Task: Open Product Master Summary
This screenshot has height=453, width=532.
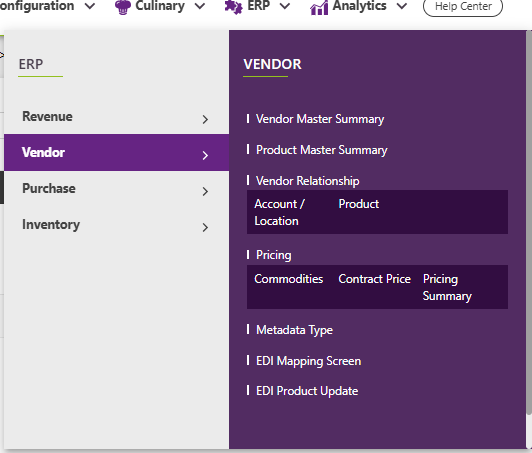Action: click(x=321, y=150)
